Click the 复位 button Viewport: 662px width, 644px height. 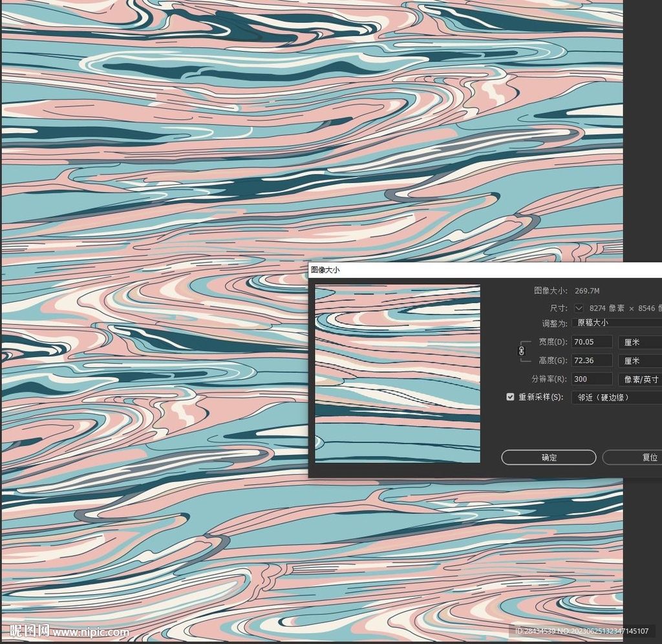[632, 457]
